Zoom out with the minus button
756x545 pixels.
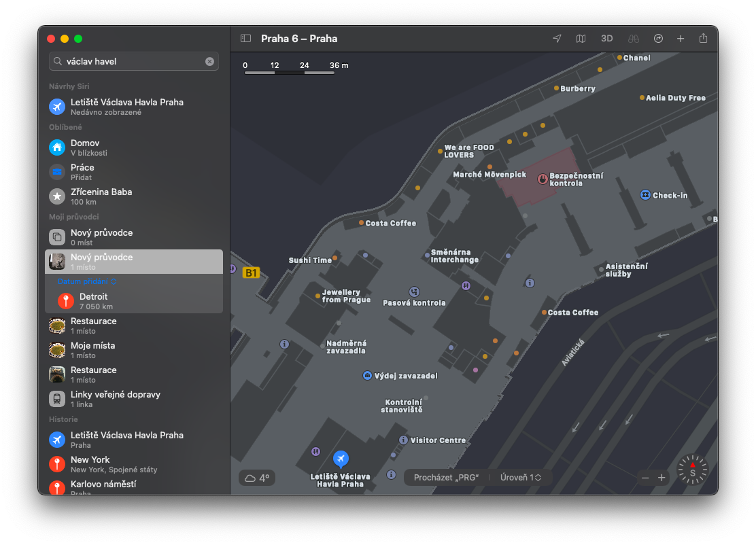point(645,478)
